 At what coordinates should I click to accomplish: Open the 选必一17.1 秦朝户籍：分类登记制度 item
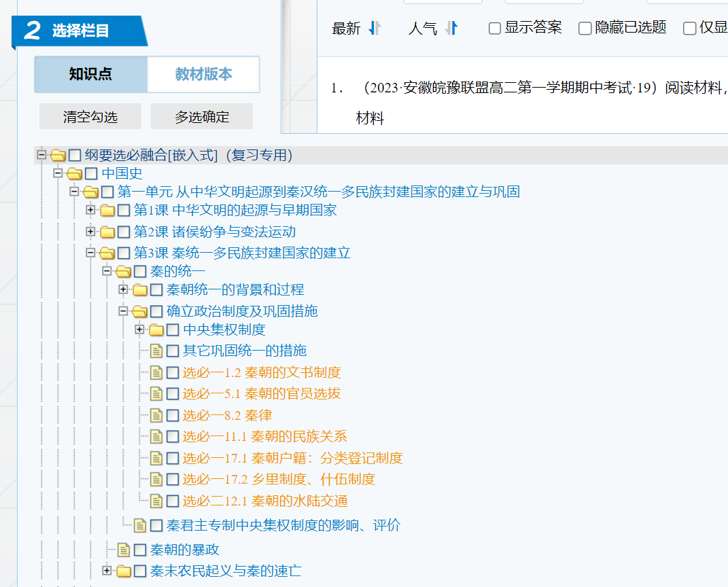pyautogui.click(x=292, y=459)
